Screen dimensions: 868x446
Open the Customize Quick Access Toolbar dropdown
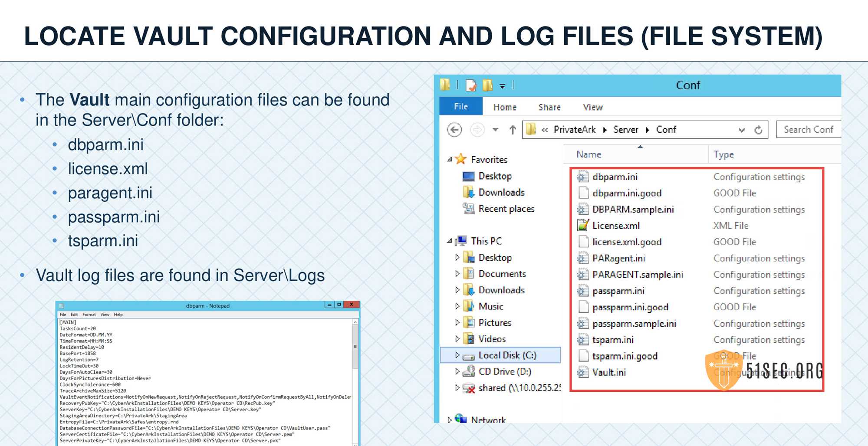tap(502, 86)
